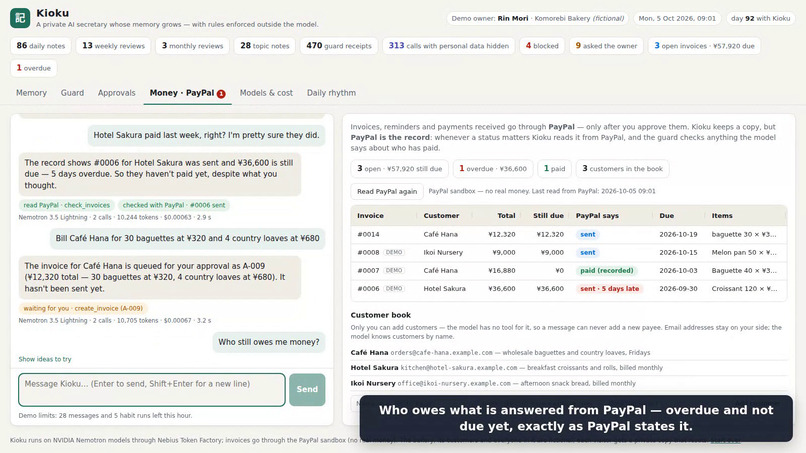Click the Invoice column header
This screenshot has height=453, width=806.
click(x=370, y=216)
